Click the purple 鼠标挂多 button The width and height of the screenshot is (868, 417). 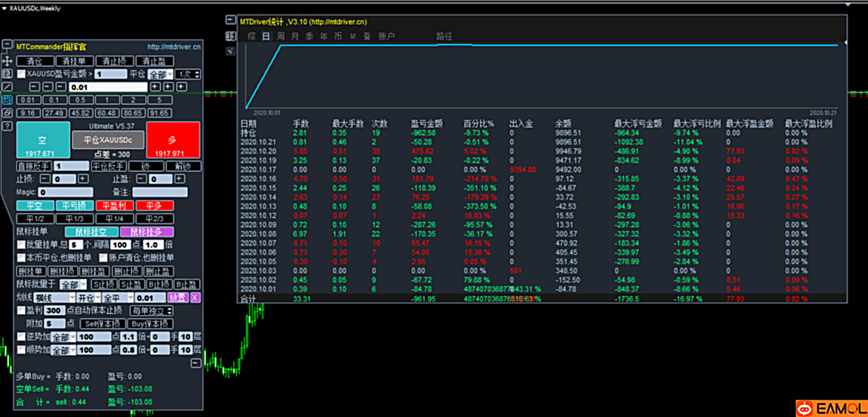coord(147,232)
